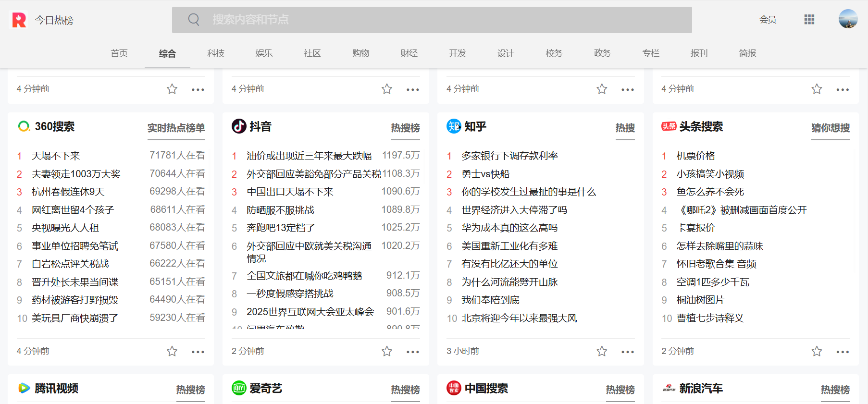Star the 头条搜索 card
The width and height of the screenshot is (868, 404).
(x=817, y=351)
